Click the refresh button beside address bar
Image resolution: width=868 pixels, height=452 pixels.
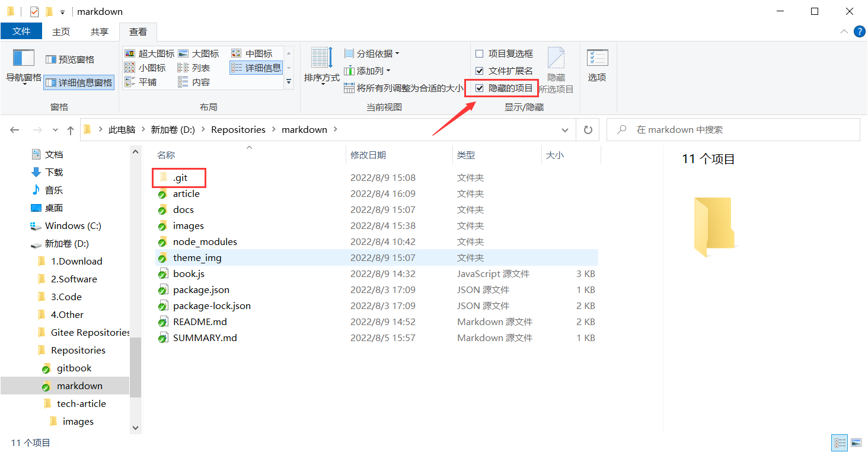pyautogui.click(x=588, y=129)
